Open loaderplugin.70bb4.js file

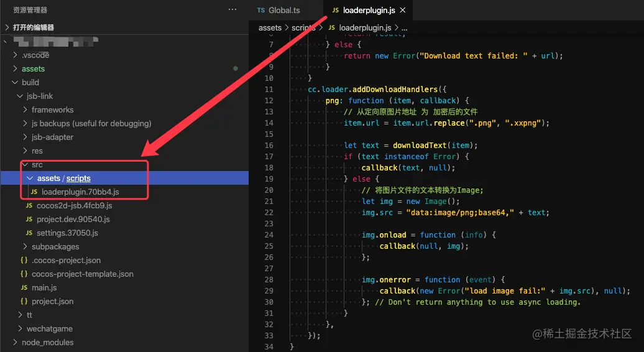click(80, 192)
